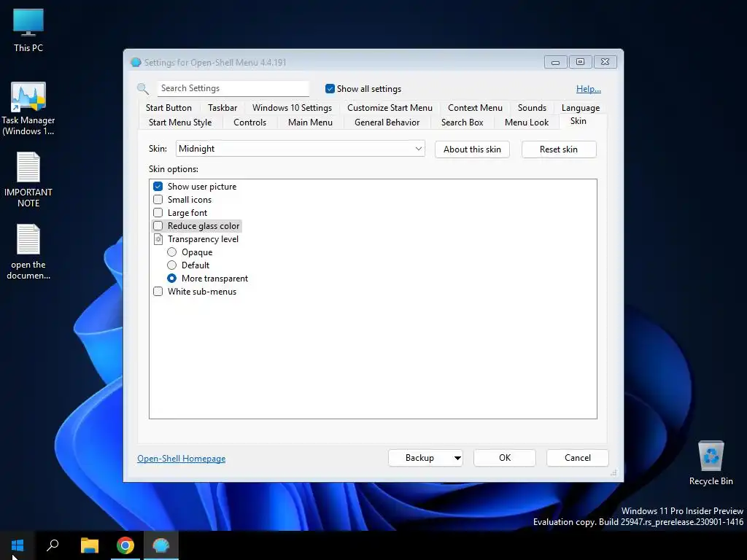Check Reduce glass color option
This screenshot has height=560, width=747.
158,226
